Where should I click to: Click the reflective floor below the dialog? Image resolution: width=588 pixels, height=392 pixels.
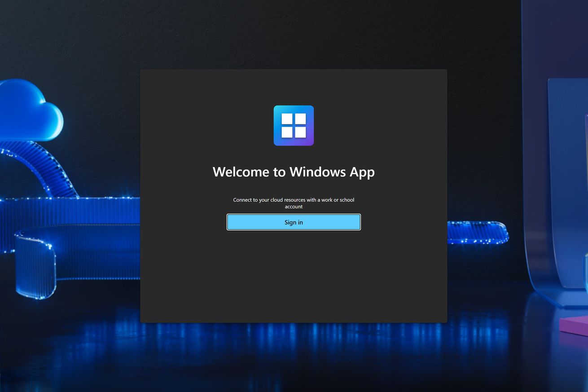tap(294, 355)
